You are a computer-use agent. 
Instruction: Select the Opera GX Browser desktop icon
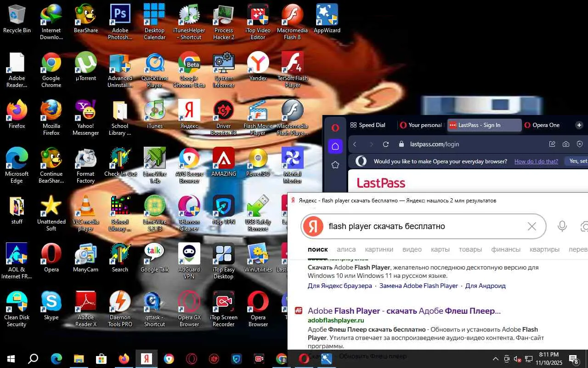tap(189, 310)
